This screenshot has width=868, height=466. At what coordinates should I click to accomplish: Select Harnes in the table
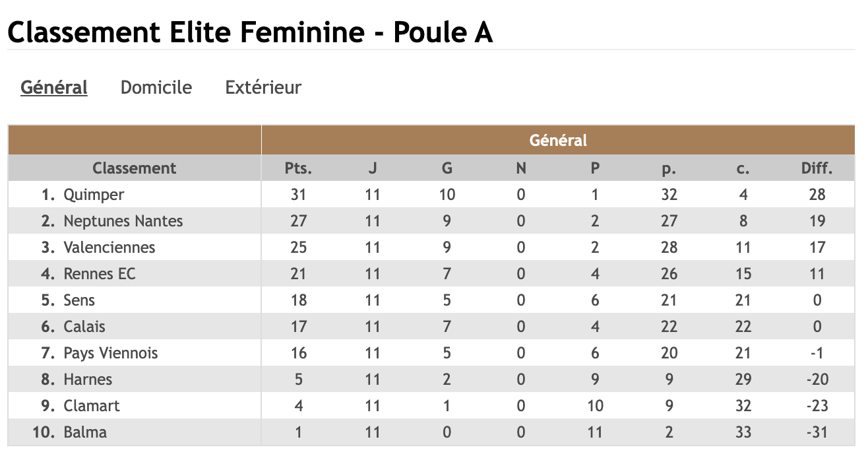pos(88,380)
